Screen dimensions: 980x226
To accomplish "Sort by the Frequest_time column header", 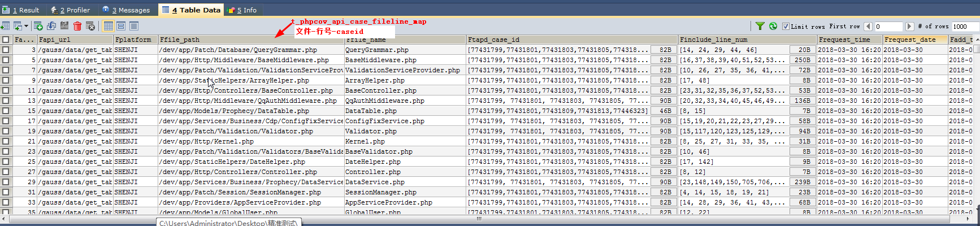I will click(x=850, y=40).
